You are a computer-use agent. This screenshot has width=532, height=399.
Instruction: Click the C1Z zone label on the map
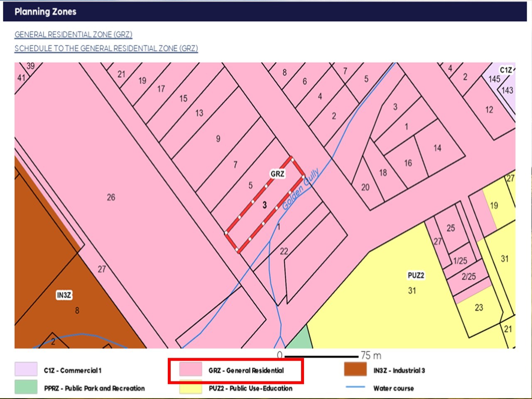505,70
